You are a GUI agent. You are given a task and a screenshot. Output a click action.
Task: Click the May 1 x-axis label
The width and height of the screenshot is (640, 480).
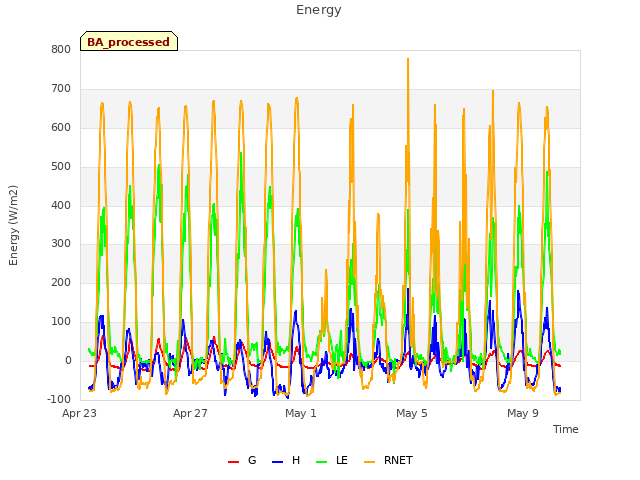(301, 413)
